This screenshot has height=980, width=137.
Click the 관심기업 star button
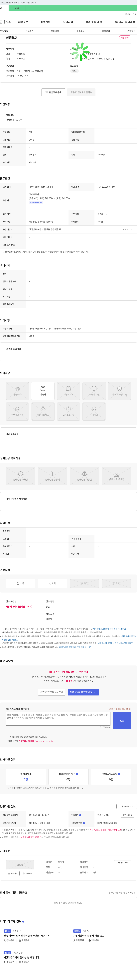pos(13,873)
